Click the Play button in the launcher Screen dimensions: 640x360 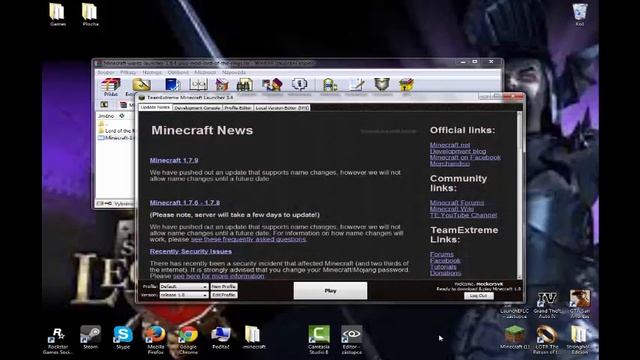tap(330, 291)
